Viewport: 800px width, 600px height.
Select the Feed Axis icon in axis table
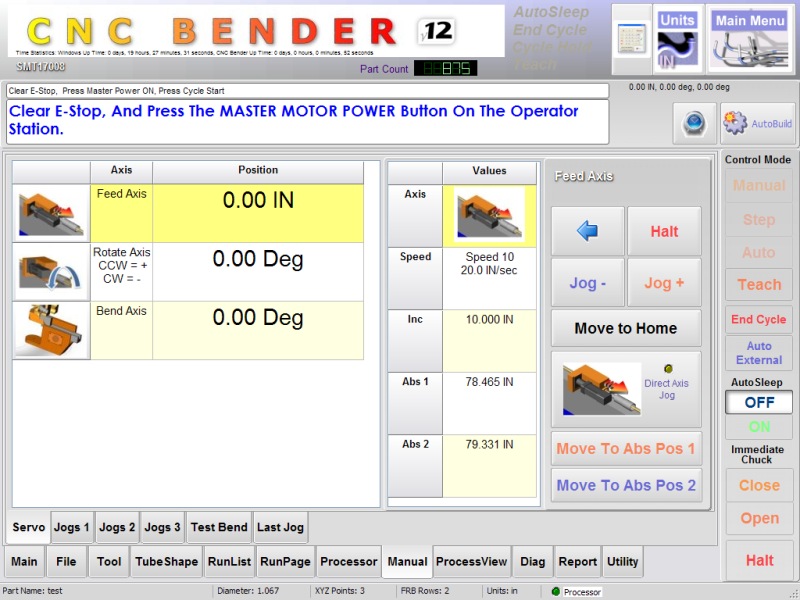point(51,213)
